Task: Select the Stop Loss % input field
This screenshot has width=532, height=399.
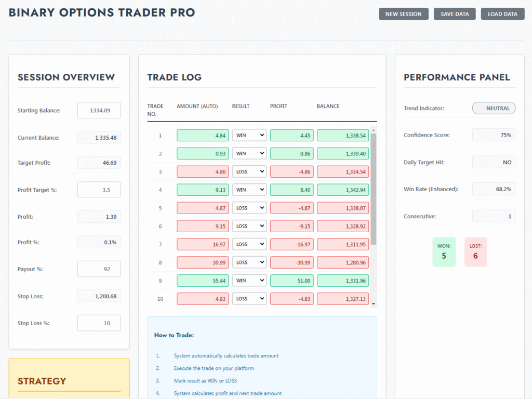Action: click(x=99, y=323)
